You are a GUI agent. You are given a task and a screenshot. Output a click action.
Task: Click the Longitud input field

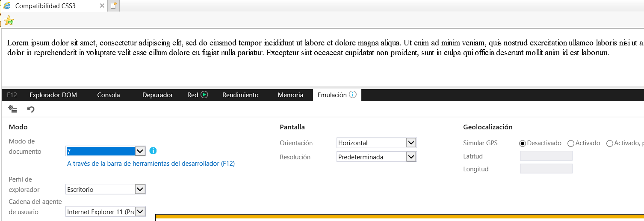[x=546, y=169]
